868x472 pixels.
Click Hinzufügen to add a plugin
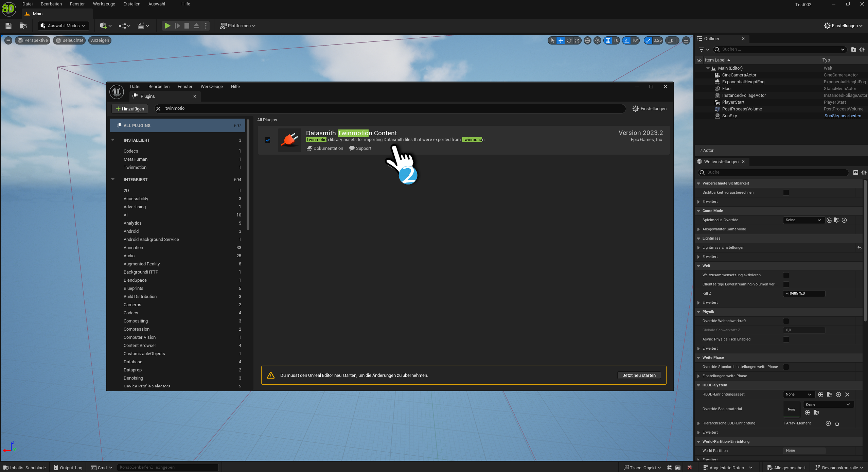click(130, 109)
